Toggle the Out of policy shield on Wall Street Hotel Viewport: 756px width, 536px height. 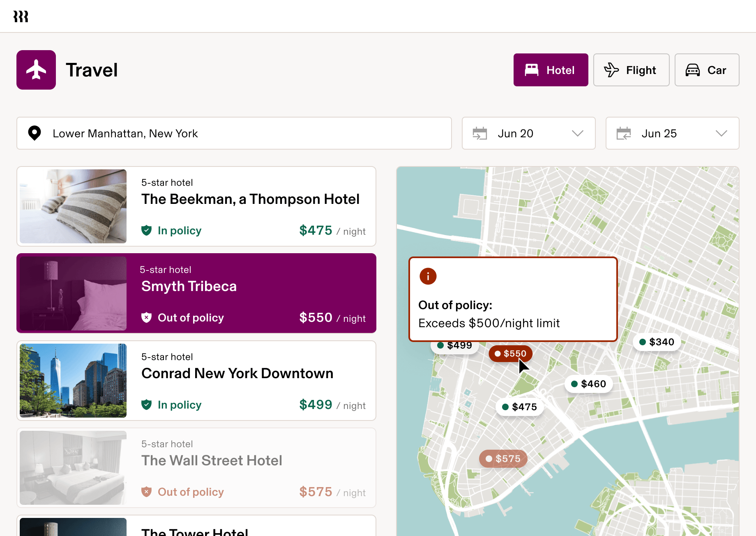pos(146,492)
